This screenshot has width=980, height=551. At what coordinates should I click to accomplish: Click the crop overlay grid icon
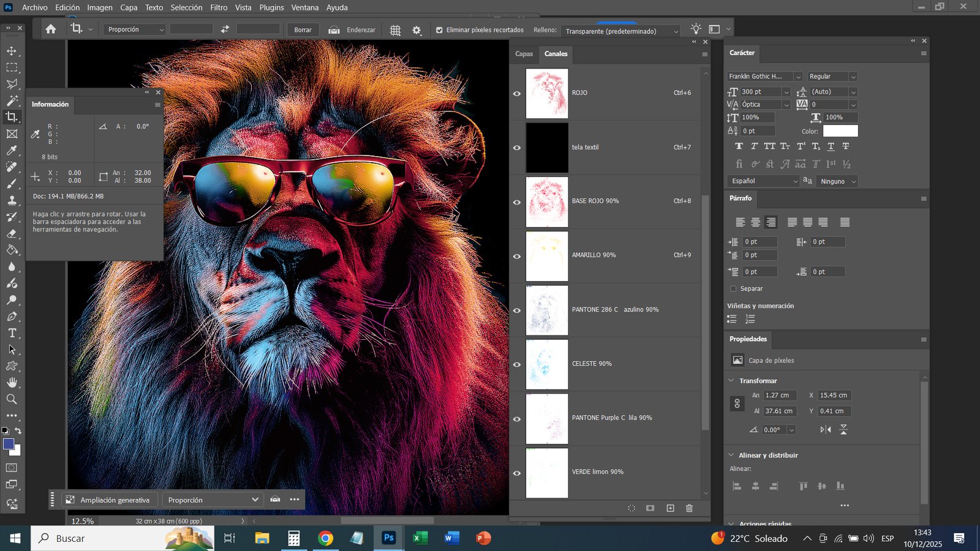tap(395, 30)
